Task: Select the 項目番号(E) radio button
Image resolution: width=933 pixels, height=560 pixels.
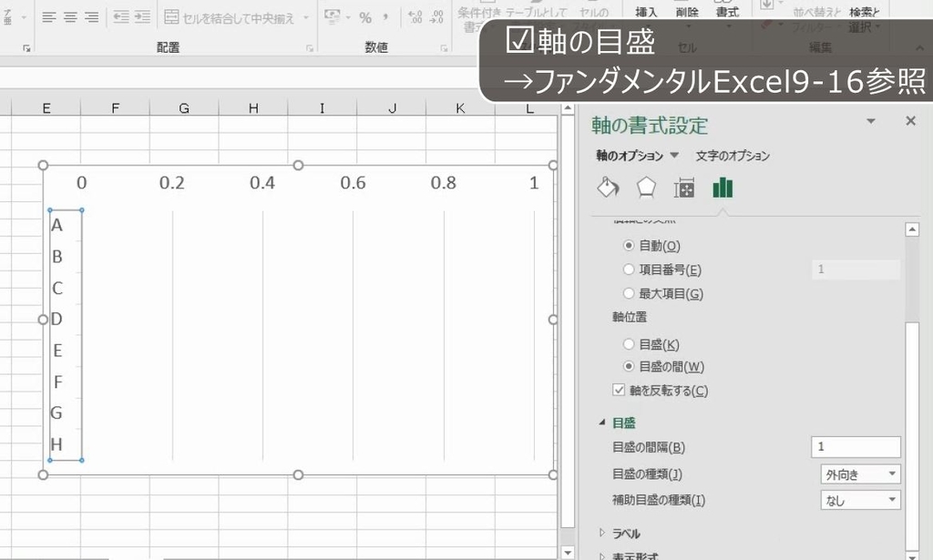Action: click(629, 270)
